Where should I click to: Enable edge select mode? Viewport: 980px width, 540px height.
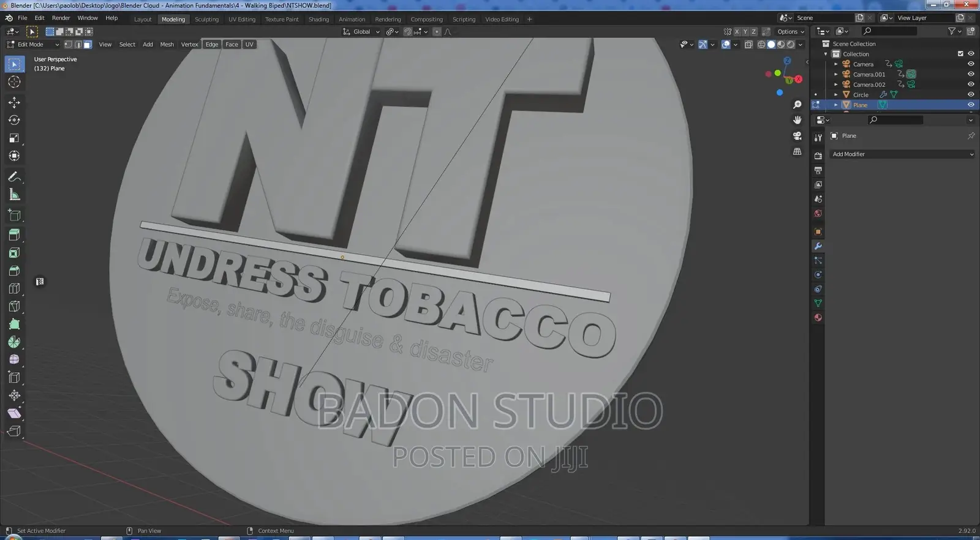[78, 45]
